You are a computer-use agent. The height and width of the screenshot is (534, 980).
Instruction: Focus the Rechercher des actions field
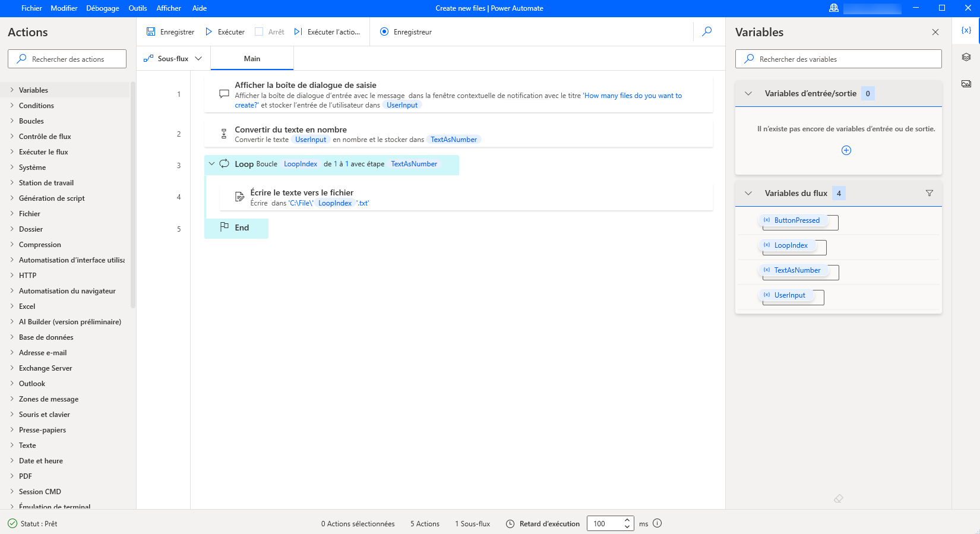click(67, 59)
